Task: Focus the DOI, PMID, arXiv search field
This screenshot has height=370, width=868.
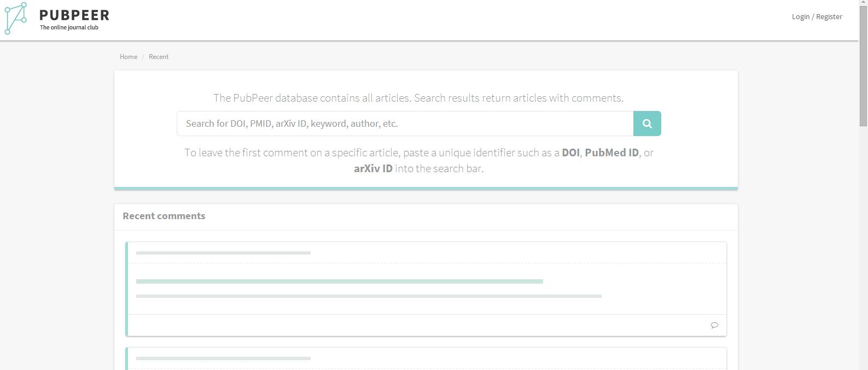Action: click(405, 124)
